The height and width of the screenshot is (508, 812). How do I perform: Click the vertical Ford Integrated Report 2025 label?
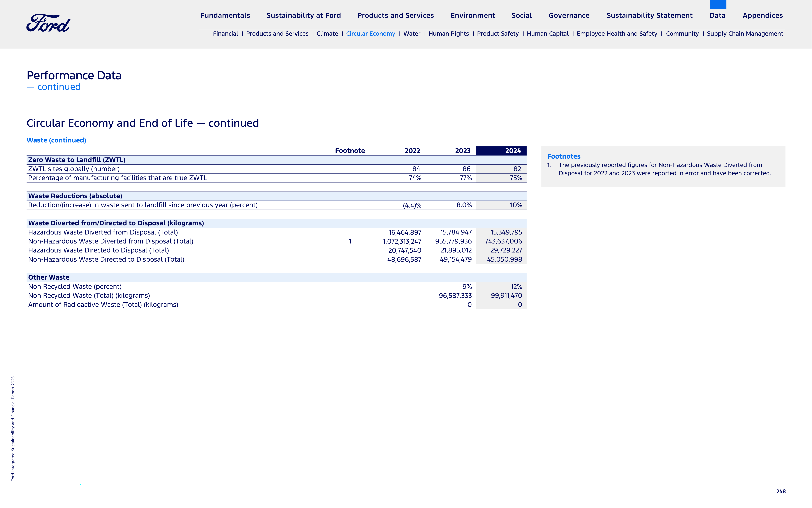point(13,429)
